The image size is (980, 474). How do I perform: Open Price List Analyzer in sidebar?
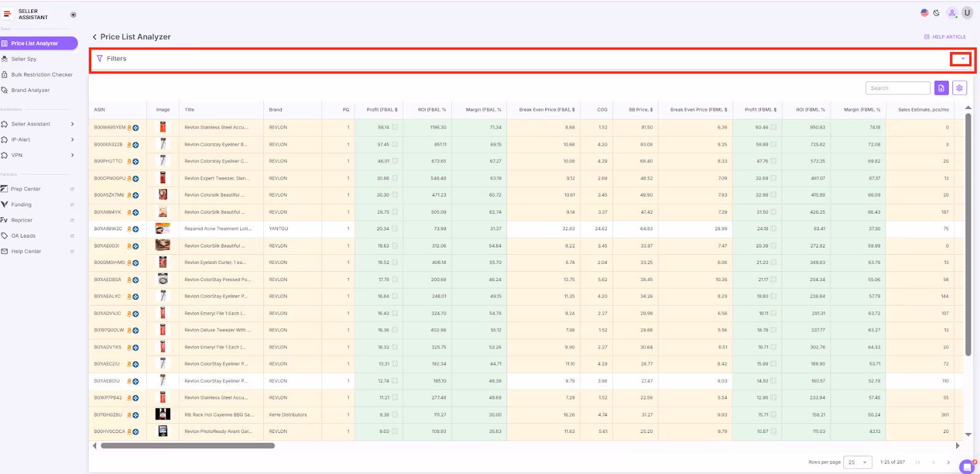[39, 43]
